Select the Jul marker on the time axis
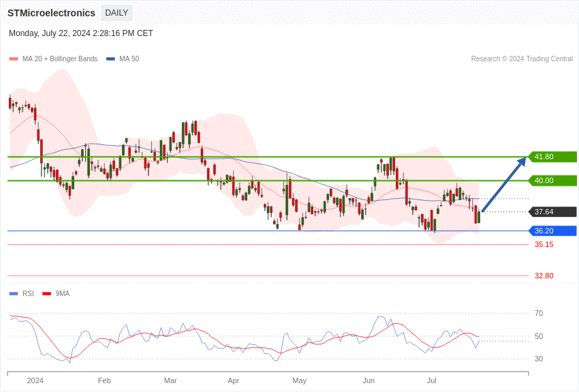The image size is (579, 392). point(431,380)
